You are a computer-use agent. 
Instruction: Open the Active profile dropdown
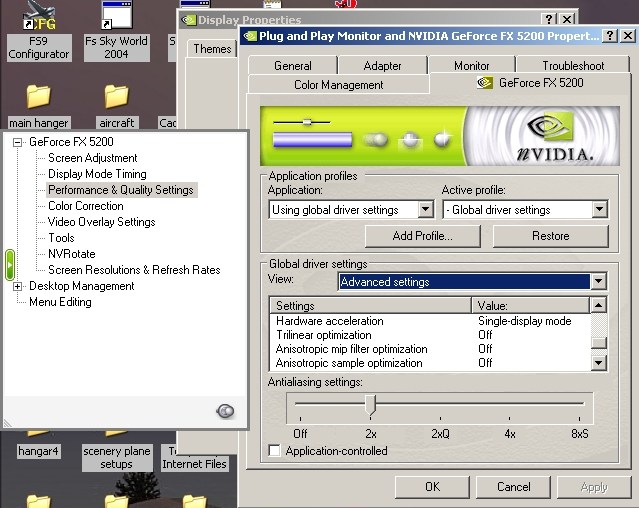coord(599,210)
